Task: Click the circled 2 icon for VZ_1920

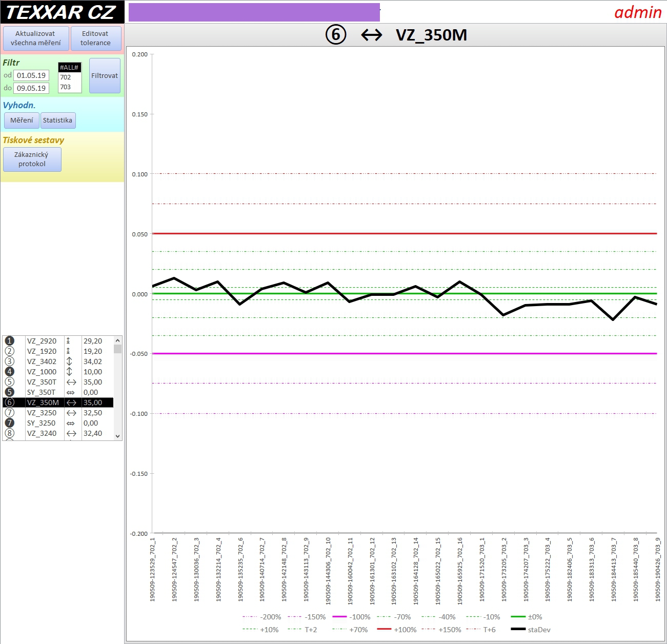Action: (9, 351)
